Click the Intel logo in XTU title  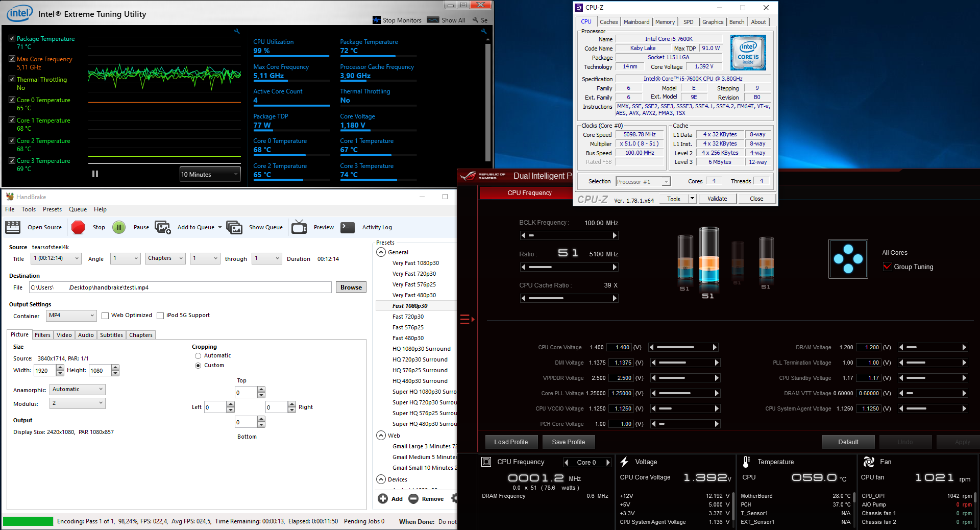coord(19,13)
